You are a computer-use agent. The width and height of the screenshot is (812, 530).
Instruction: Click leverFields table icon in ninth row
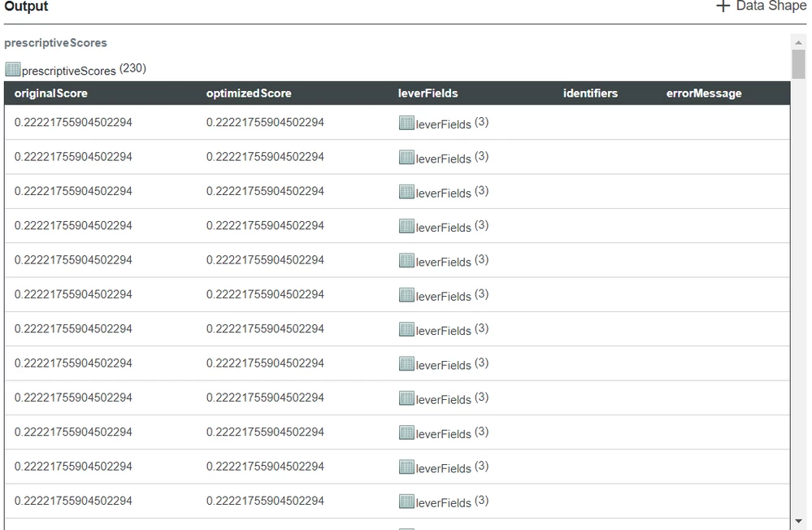click(x=406, y=397)
